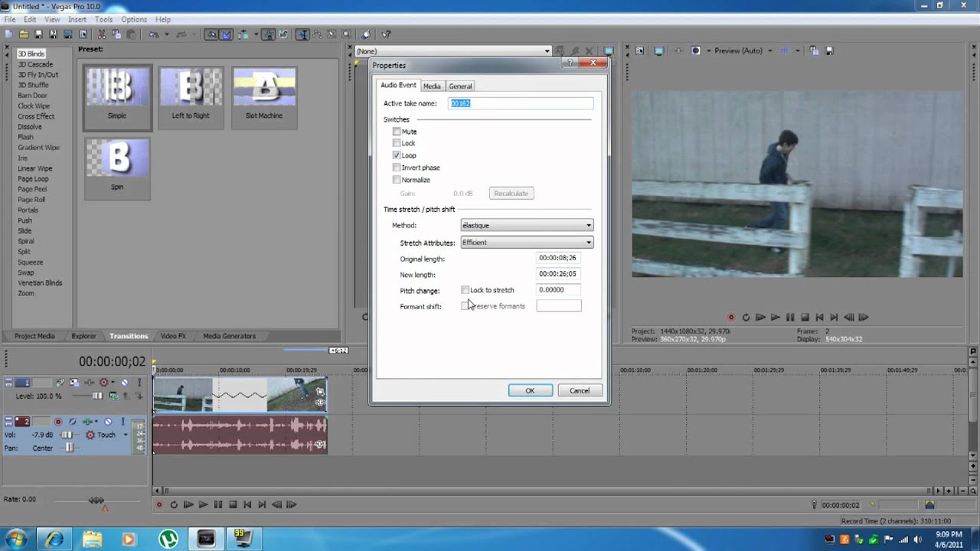Viewport: 980px width, 551px height.
Task: Click the Undo arrow icon
Action: (x=153, y=34)
